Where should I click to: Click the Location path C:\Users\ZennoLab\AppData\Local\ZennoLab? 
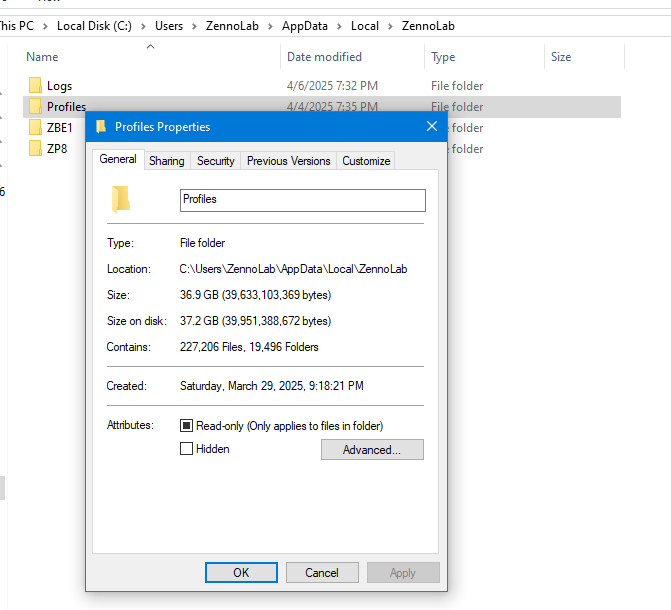point(294,269)
